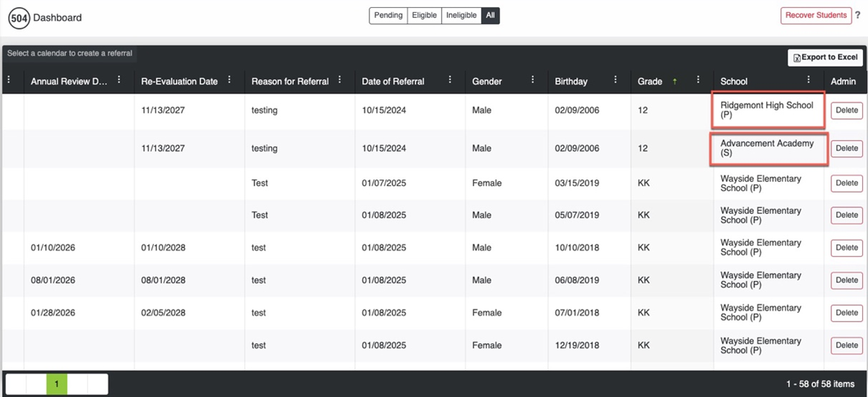Viewport: 868px width, 397px height.
Task: Open Reason for Referral column menu
Action: tap(340, 80)
